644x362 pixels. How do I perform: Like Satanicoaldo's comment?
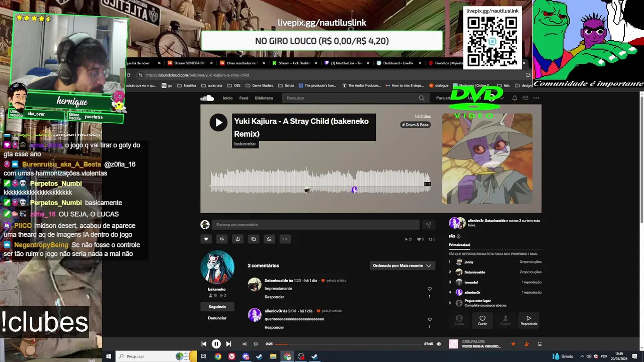[429, 289]
